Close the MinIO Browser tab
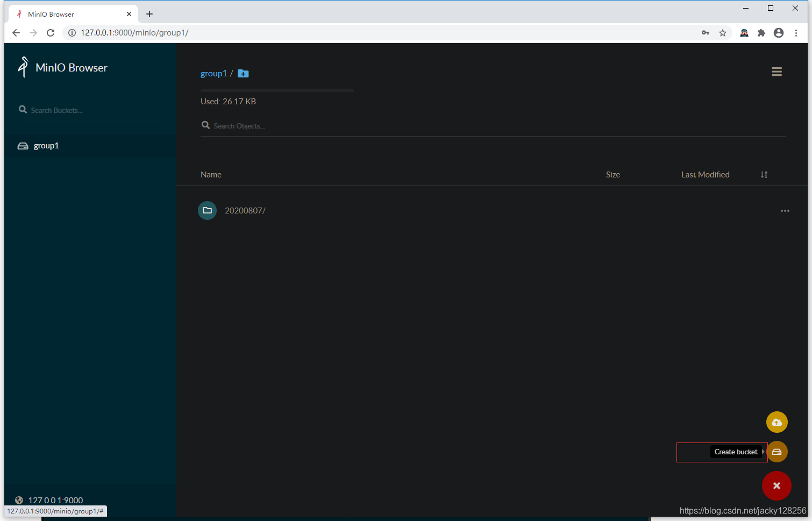Screen dimensions: 812x521 pyautogui.click(x=129, y=14)
